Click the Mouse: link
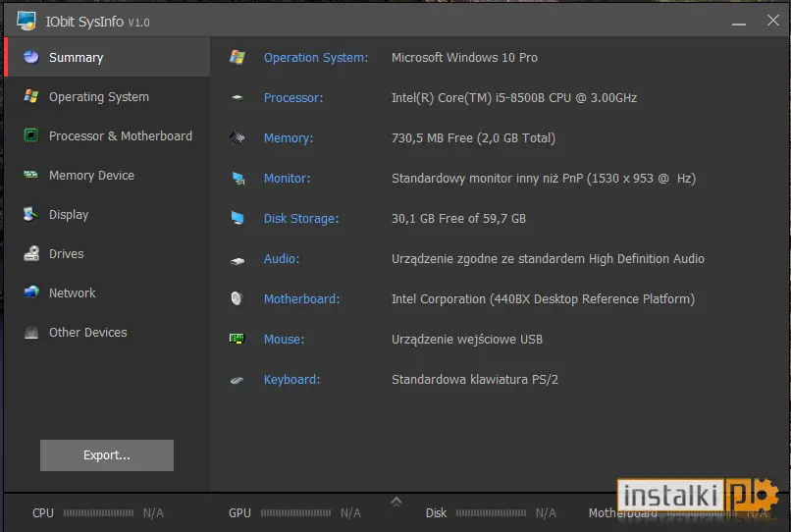Image resolution: width=791 pixels, height=532 pixels. (284, 340)
